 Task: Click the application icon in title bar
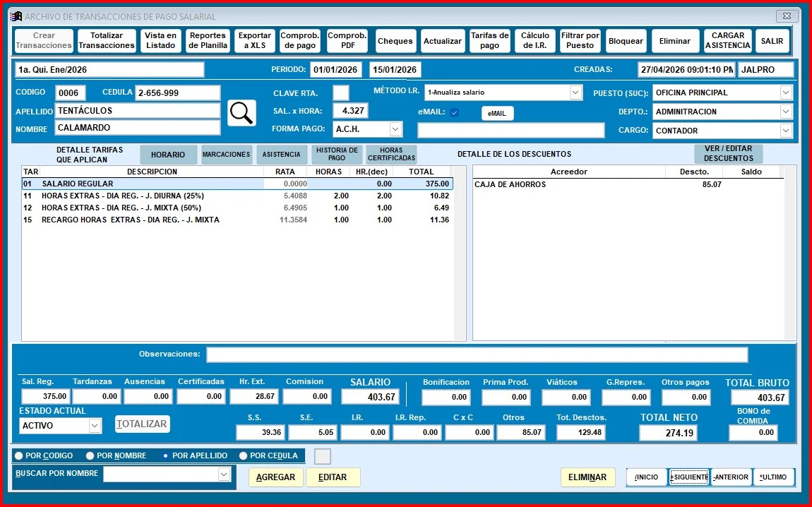point(16,16)
